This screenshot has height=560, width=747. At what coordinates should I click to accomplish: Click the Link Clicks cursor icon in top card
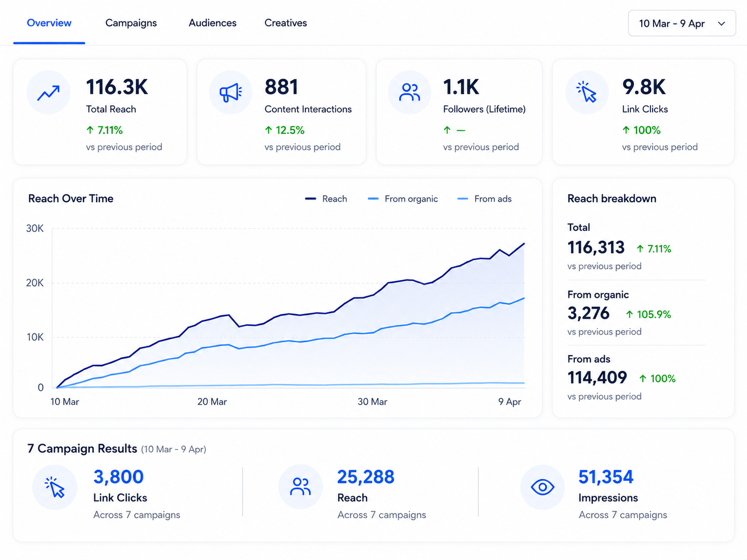[x=587, y=92]
